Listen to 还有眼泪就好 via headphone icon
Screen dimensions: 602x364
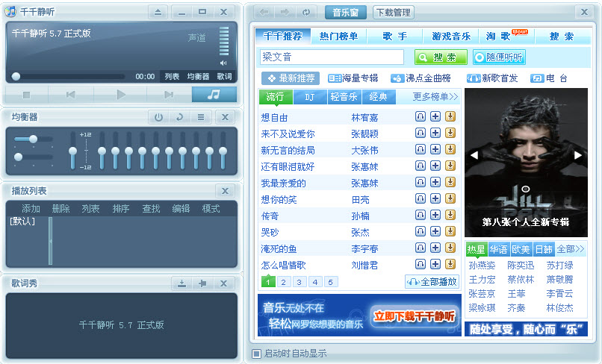421,166
